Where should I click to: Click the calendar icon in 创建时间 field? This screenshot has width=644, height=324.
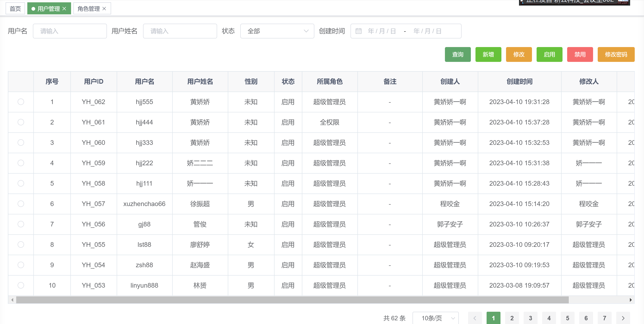[359, 31]
